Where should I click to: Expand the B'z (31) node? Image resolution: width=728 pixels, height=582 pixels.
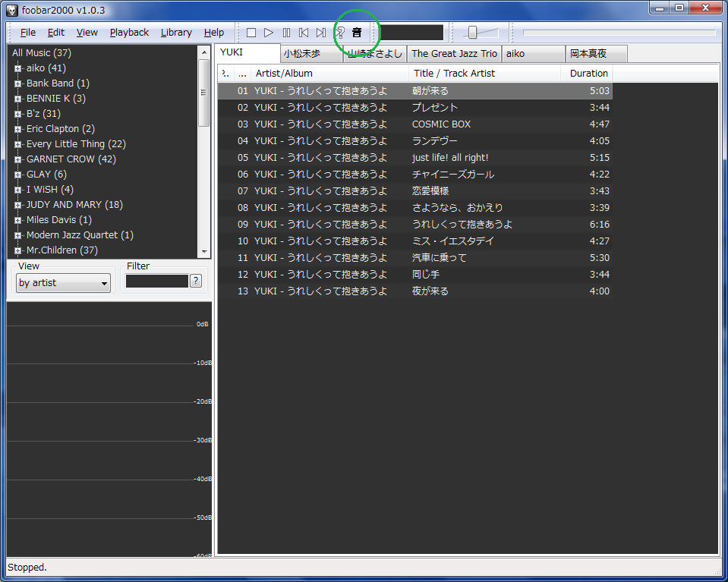point(17,114)
